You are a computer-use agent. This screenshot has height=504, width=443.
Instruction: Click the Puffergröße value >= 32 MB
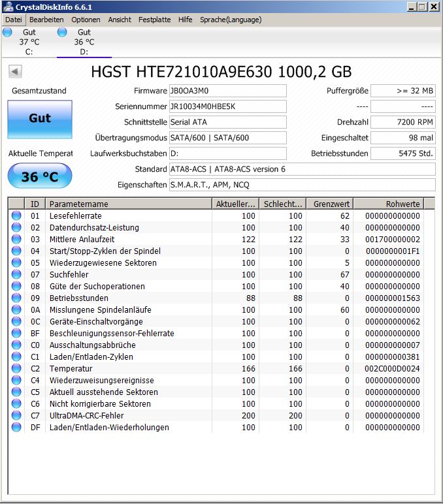click(x=403, y=91)
